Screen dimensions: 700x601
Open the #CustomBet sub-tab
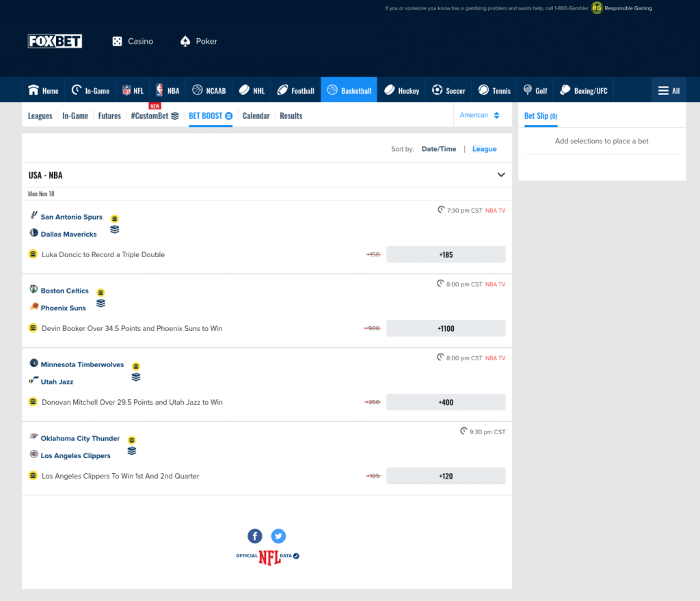tap(154, 116)
